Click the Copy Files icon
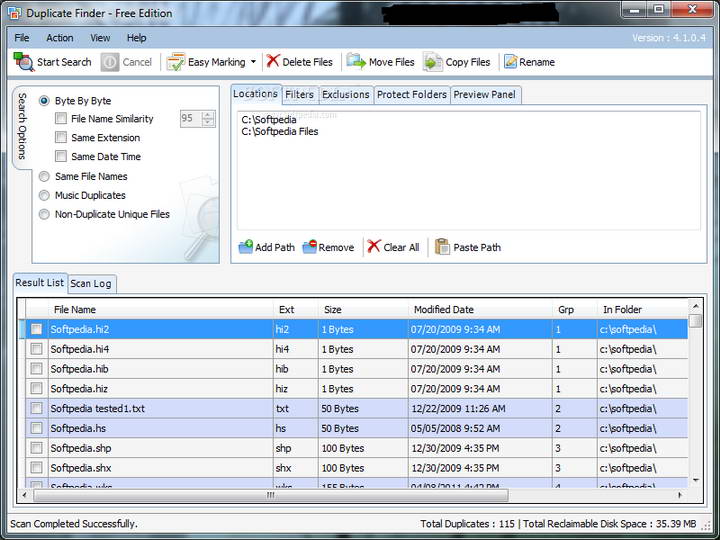The image size is (720, 540). (x=433, y=62)
